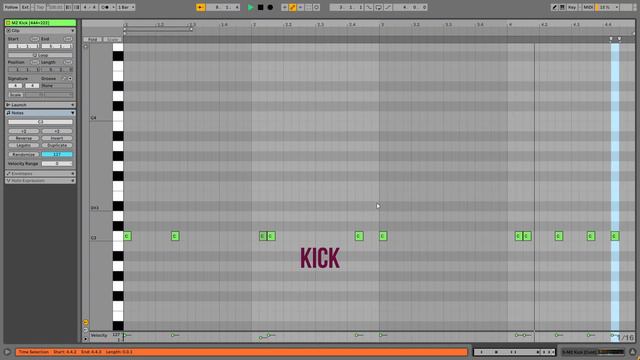Image resolution: width=640 pixels, height=360 pixels.
Task: Open the Groove None dropdown
Action: tap(57, 86)
